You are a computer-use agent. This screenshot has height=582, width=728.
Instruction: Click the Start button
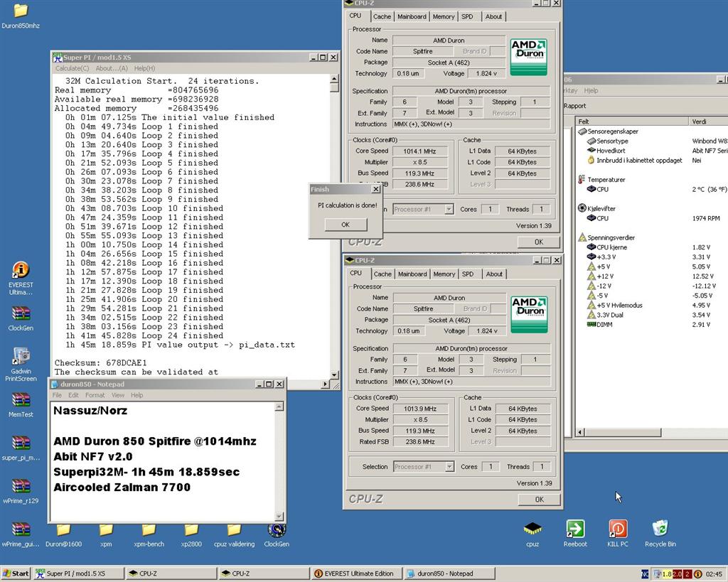pyautogui.click(x=16, y=573)
